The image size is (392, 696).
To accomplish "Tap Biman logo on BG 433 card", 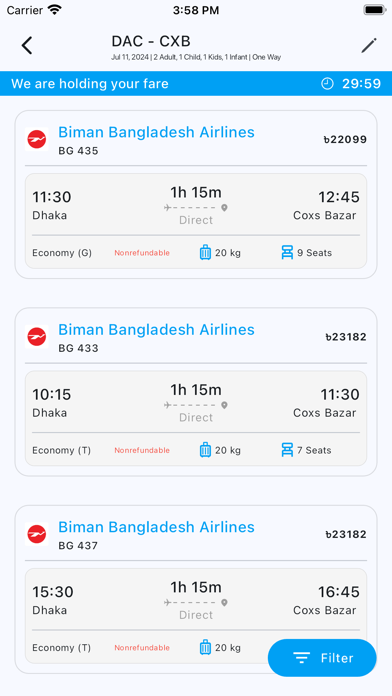I will [x=37, y=336].
